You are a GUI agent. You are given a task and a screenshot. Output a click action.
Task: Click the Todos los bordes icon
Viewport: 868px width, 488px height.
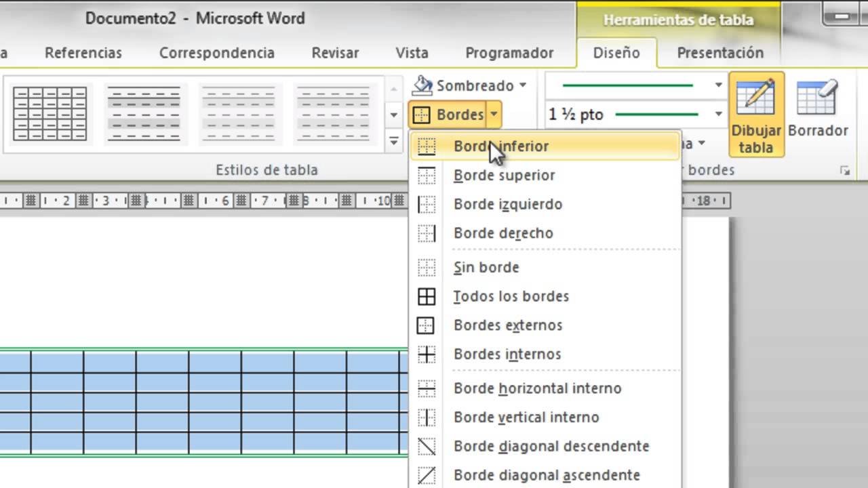coord(427,296)
